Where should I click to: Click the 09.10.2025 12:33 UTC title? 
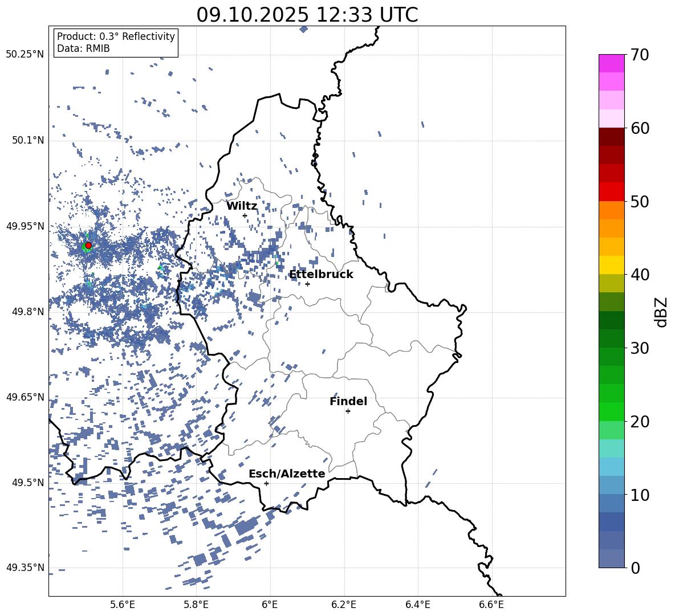pyautogui.click(x=307, y=15)
